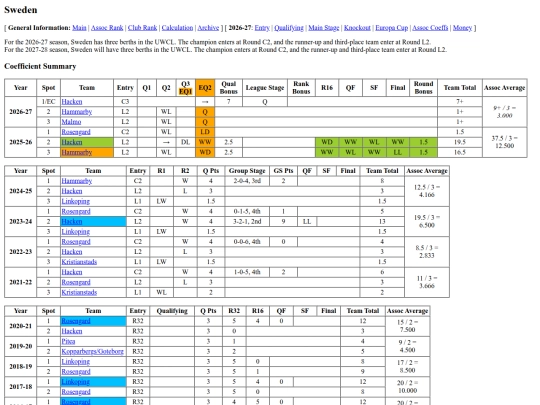Screen dimensions: 540x405
Task: Select the '17 / 2 = 8.500' average cell
Action: (407, 366)
